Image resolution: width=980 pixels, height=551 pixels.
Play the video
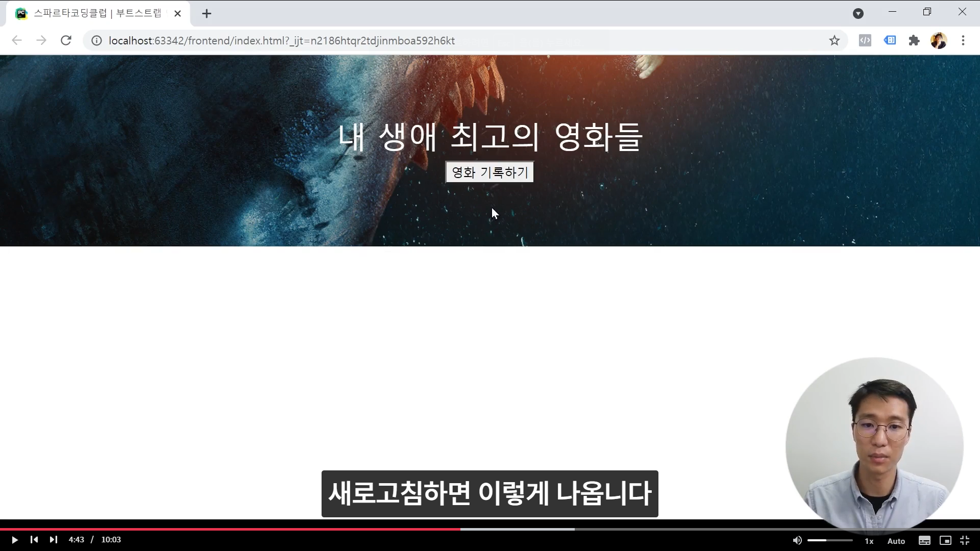click(x=14, y=540)
